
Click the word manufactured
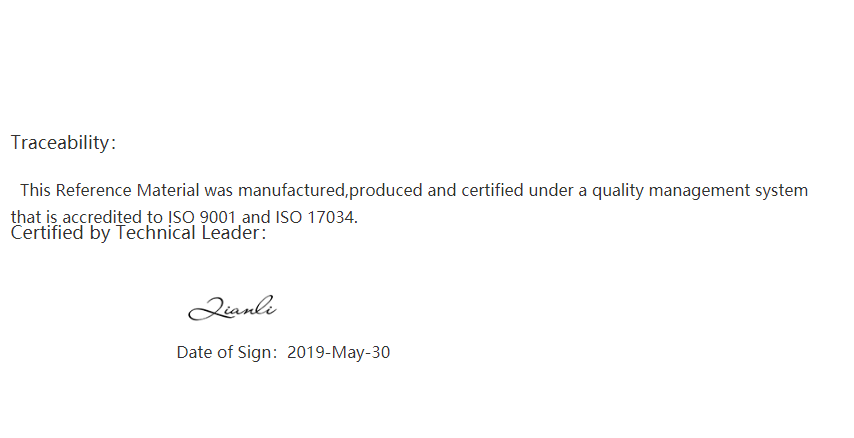[292, 190]
